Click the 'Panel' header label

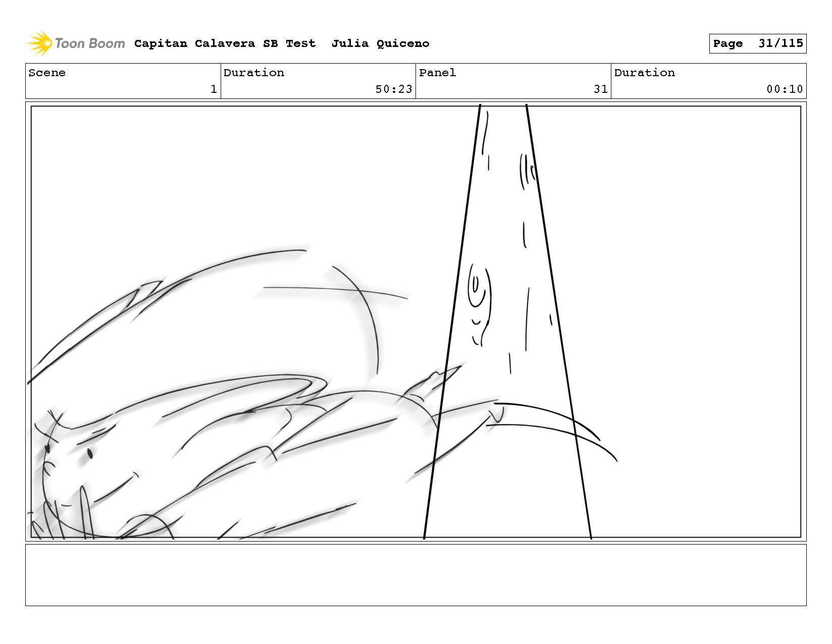coord(437,73)
